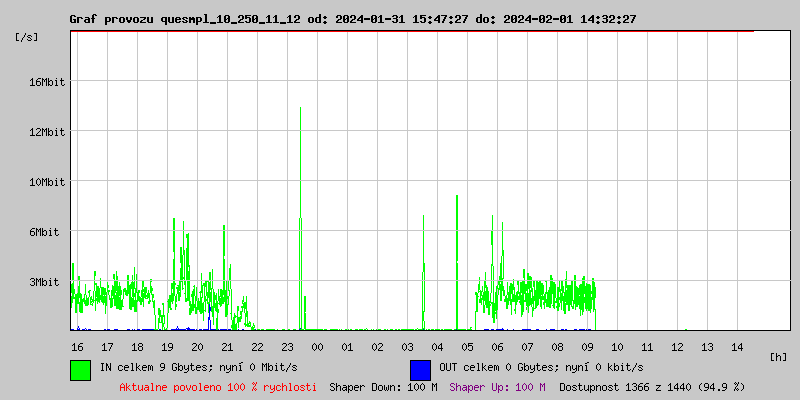
Task: Click the 00 hour mark on the time axis
Action: tap(317, 347)
